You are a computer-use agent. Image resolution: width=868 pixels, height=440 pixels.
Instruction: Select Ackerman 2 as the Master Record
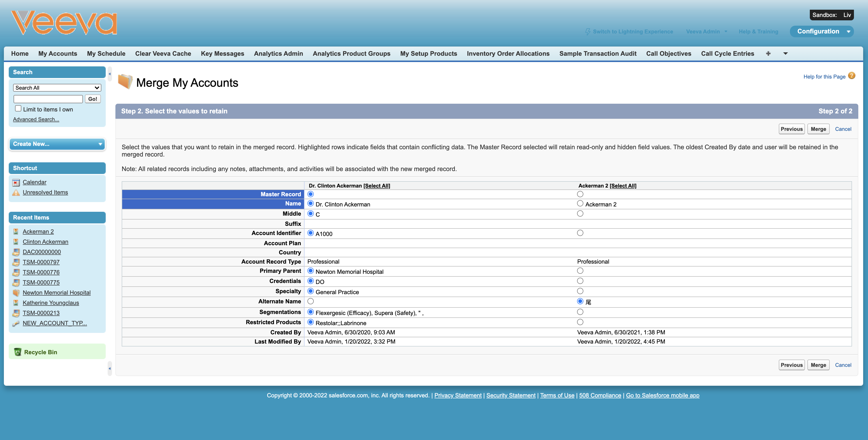(x=580, y=194)
